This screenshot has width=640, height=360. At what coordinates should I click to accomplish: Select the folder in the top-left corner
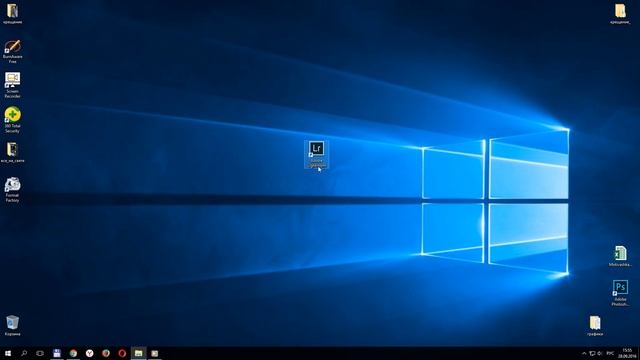(13, 13)
